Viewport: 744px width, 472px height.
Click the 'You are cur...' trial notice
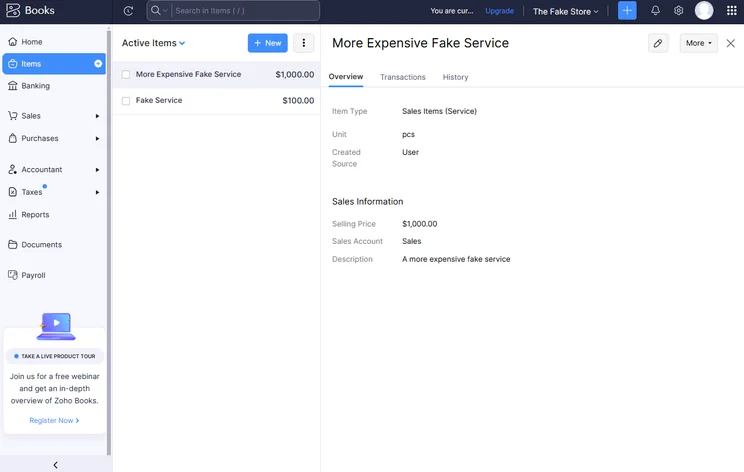[452, 11]
